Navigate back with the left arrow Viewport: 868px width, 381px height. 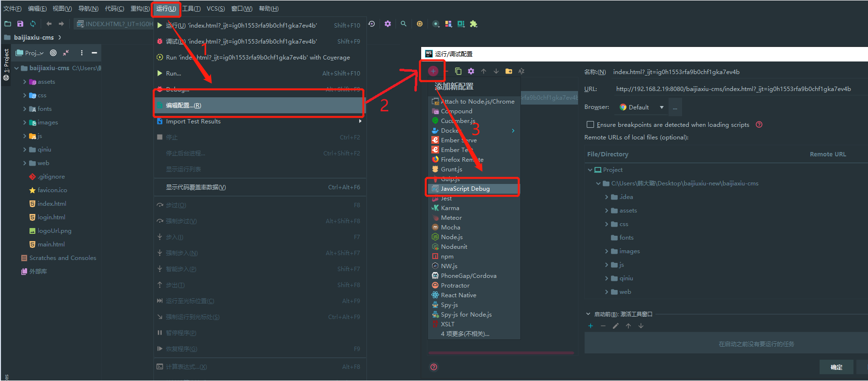click(49, 24)
